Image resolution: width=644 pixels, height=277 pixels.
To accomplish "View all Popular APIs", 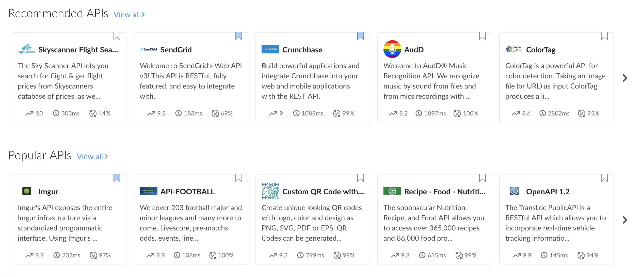I will pos(92,157).
